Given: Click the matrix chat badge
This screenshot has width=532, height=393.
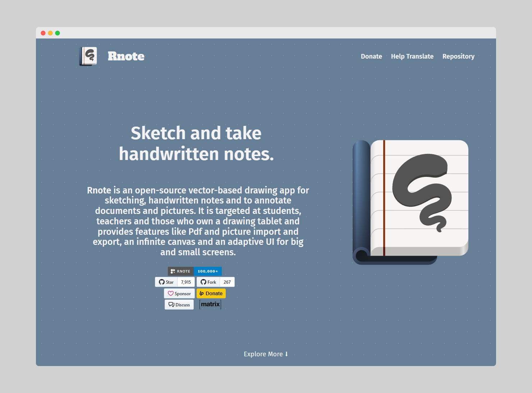Looking at the screenshot, I should click(x=210, y=305).
